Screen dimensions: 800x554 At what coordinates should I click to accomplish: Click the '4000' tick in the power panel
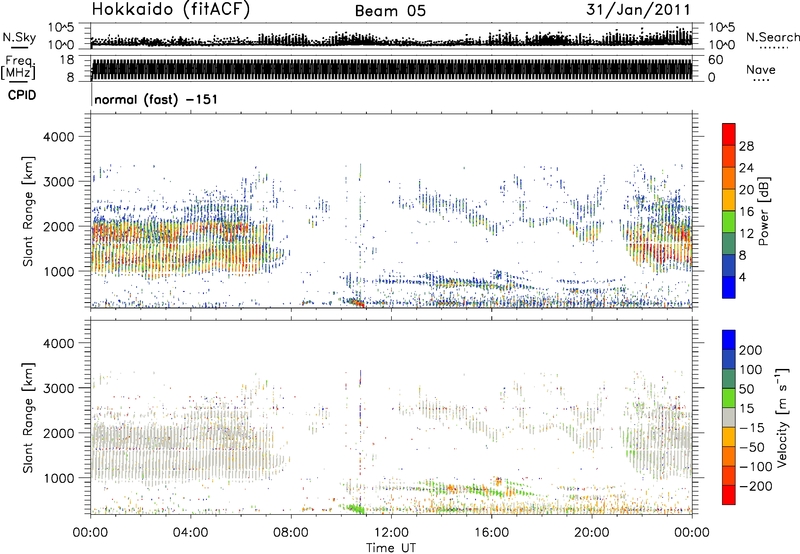[x=59, y=137]
